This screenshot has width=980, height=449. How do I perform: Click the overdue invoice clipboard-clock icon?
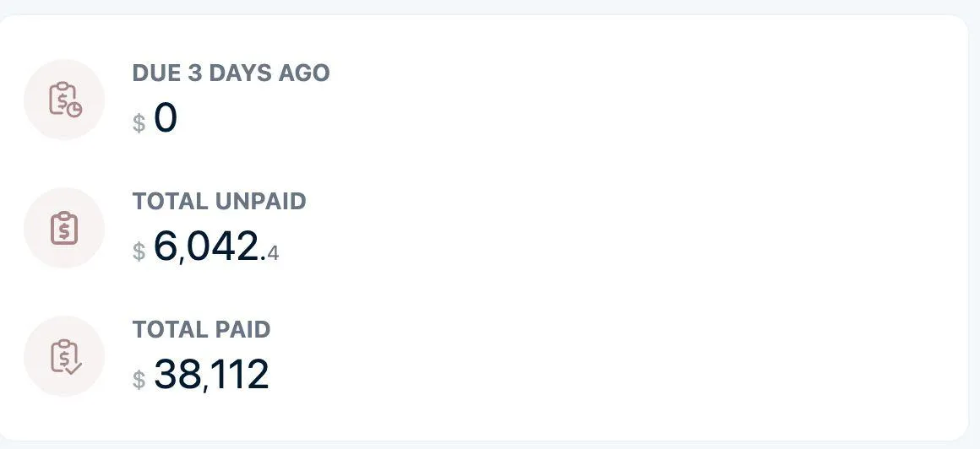[65, 100]
